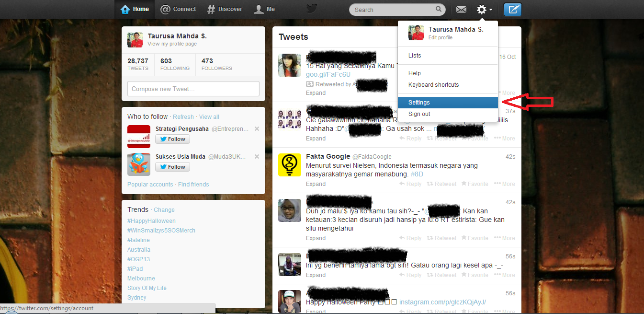
Task: Open #iPad trend
Action: point(135,269)
